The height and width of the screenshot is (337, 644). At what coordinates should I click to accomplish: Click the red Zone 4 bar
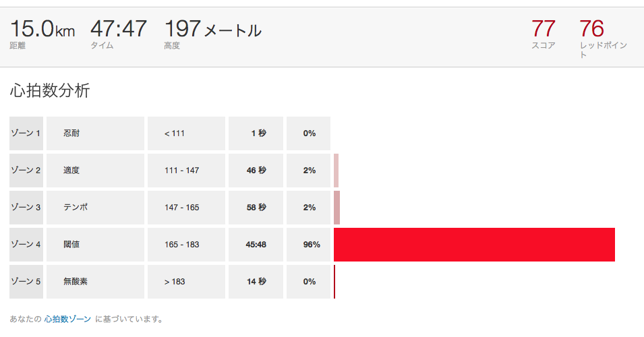click(x=474, y=245)
